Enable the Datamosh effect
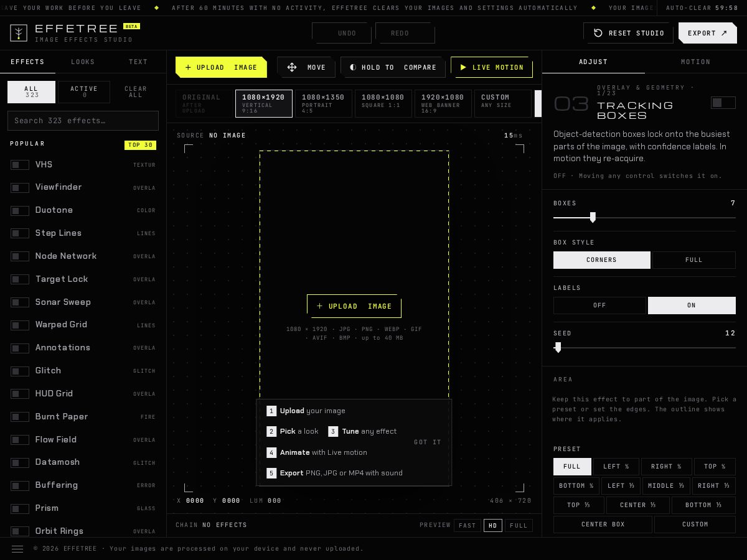 click(20, 463)
